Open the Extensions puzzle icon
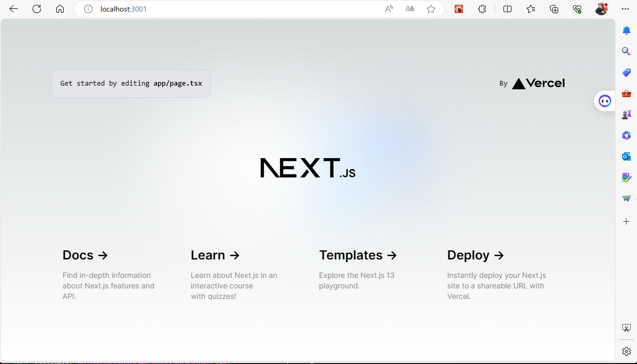 [482, 9]
